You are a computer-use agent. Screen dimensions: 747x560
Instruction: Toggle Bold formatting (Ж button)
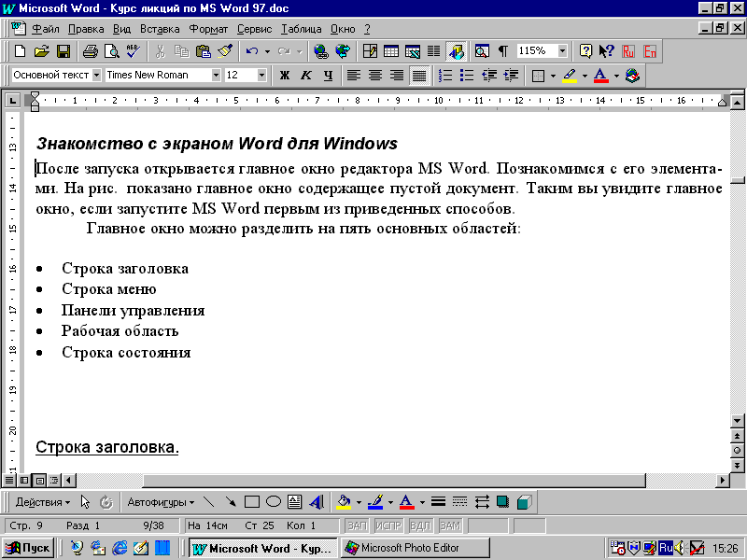tap(285, 76)
